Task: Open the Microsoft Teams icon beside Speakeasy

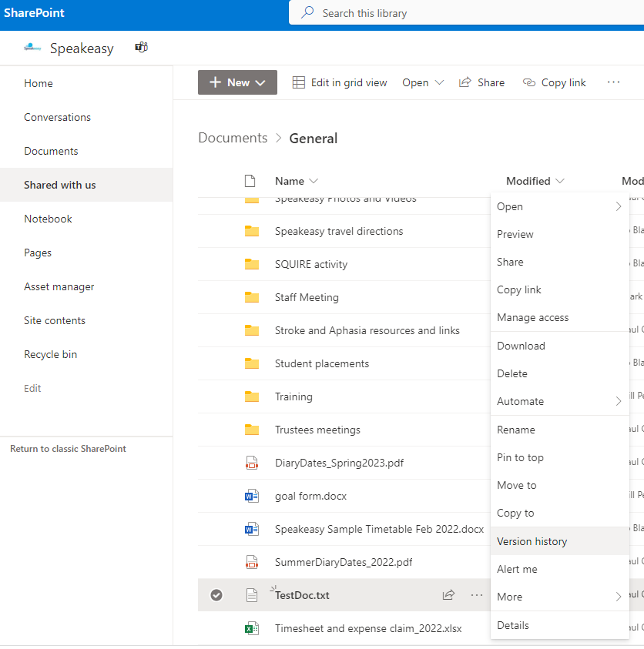Action: [x=141, y=47]
